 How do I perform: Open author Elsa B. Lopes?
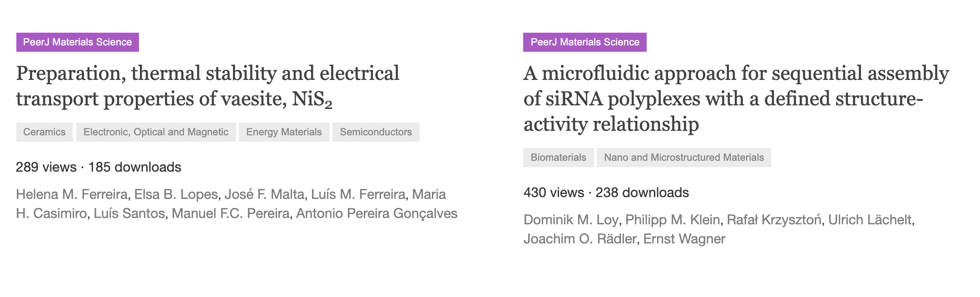[176, 194]
